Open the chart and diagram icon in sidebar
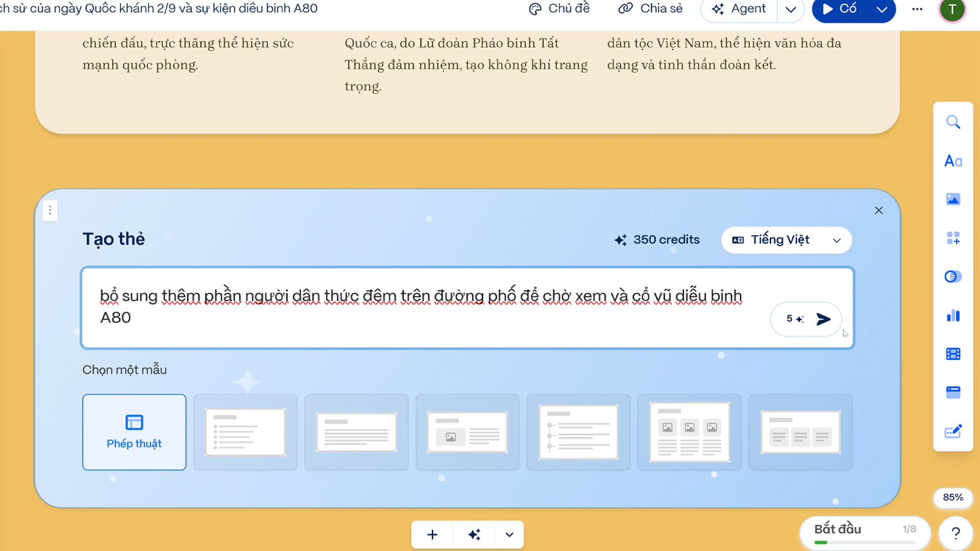Viewport: 980px width, 551px height. click(953, 315)
